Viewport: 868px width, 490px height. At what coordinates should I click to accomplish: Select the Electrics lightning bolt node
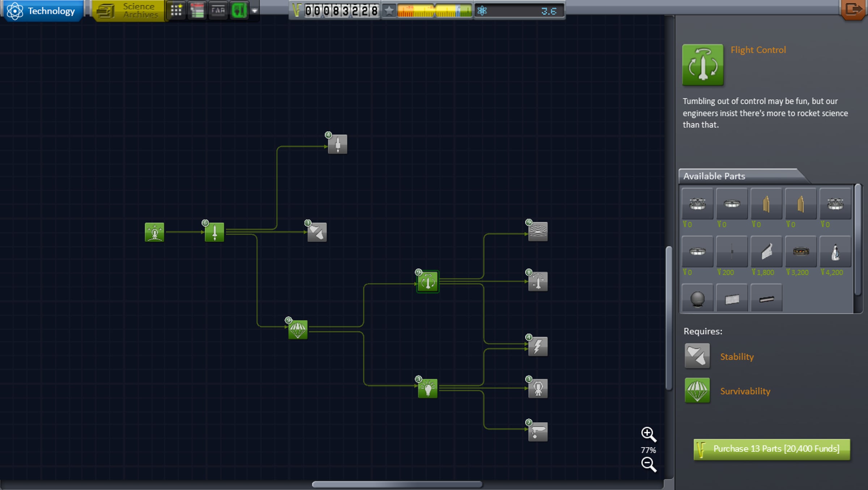coord(538,346)
